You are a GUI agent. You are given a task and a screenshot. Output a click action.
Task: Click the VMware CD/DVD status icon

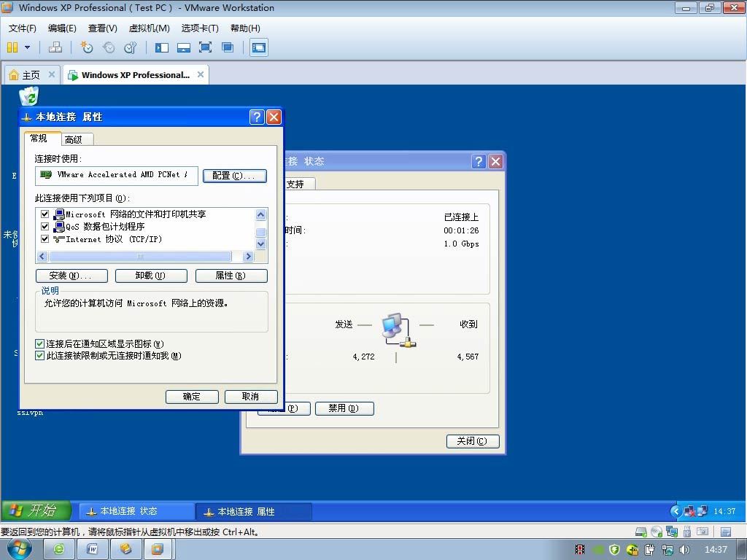coord(657,532)
